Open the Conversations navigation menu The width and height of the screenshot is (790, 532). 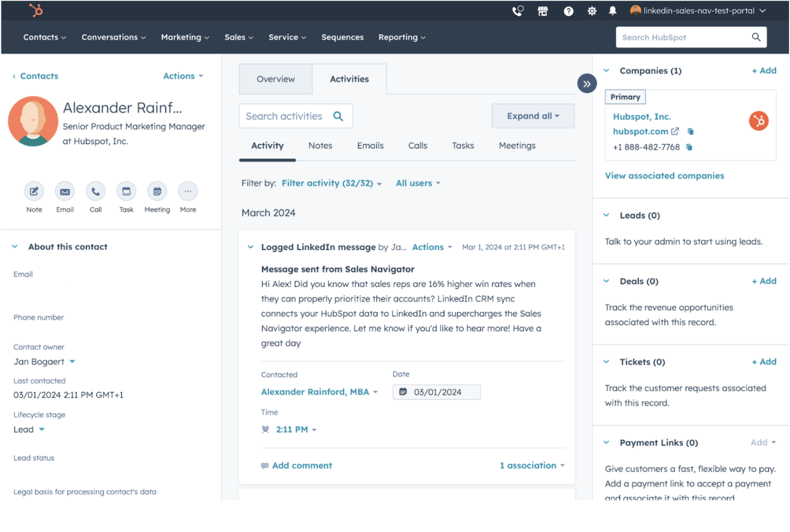coord(113,37)
